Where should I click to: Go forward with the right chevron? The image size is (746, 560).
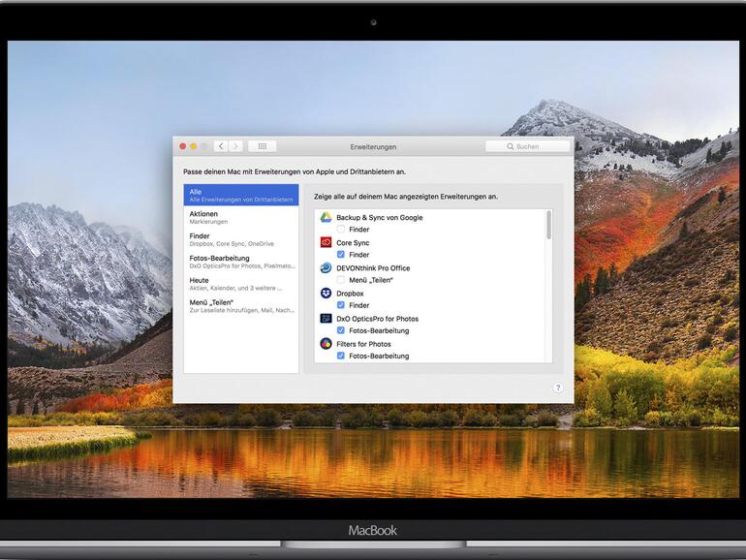[x=235, y=146]
